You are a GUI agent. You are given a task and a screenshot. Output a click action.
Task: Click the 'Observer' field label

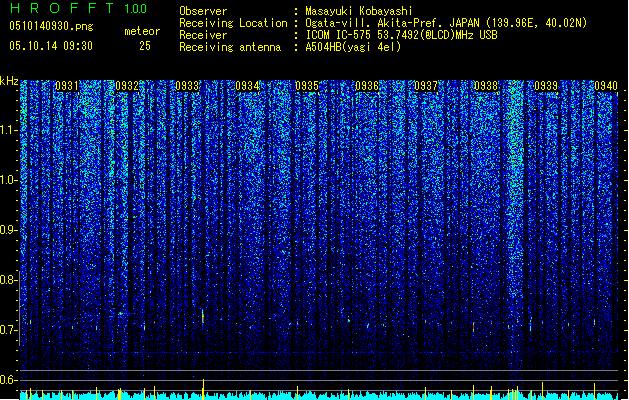tap(203, 11)
